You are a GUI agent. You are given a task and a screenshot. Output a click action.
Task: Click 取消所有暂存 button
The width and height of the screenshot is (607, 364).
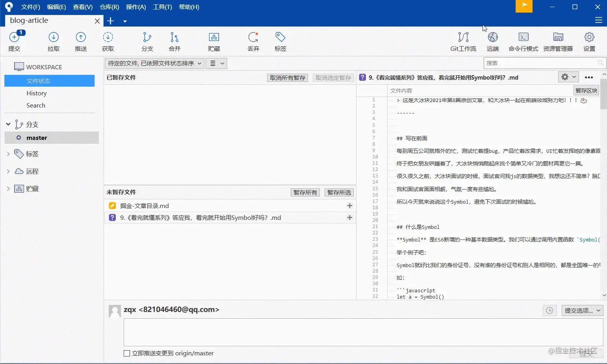tap(288, 78)
